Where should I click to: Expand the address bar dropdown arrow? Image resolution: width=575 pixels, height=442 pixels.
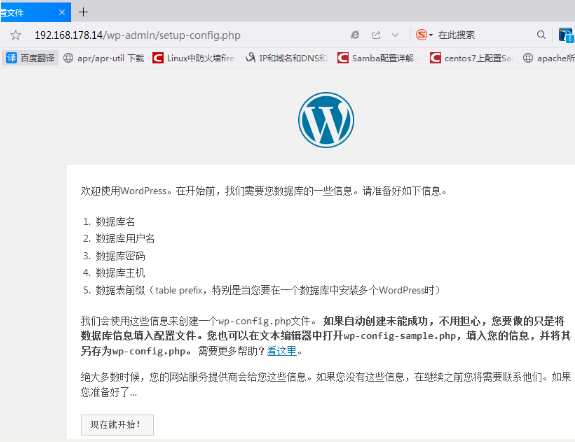click(x=395, y=35)
